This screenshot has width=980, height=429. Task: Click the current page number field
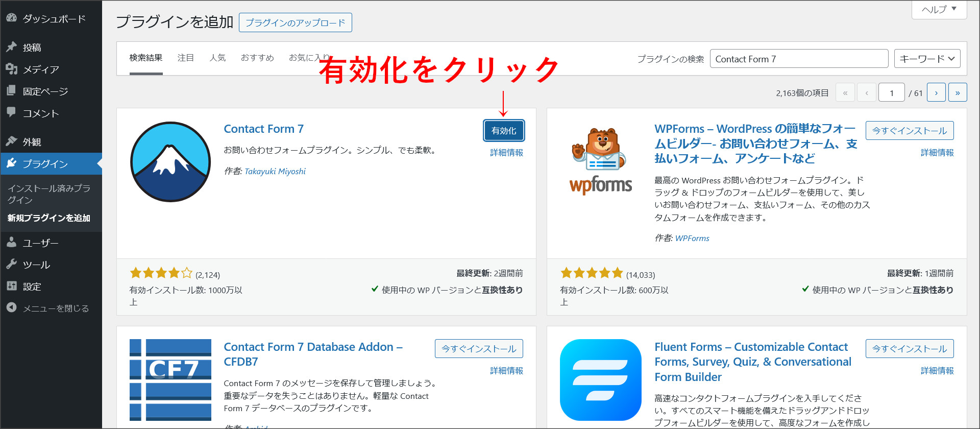pyautogui.click(x=892, y=92)
